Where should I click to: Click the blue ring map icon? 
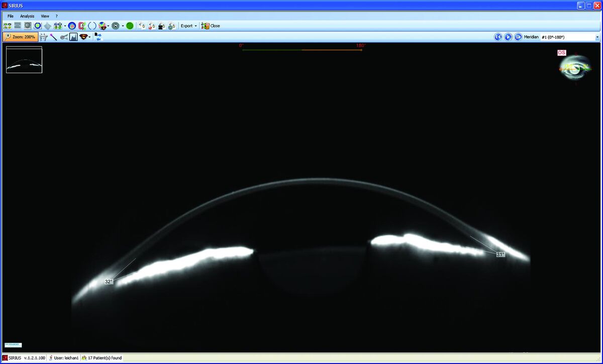(38, 26)
